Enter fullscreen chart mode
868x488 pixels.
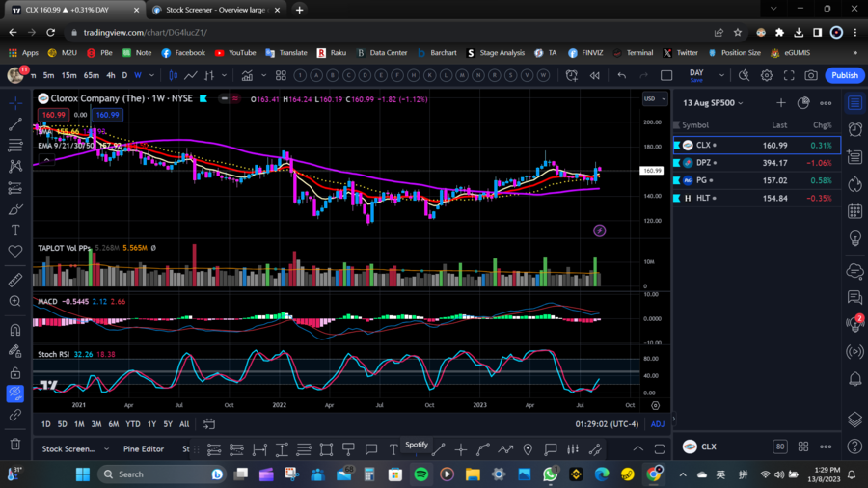pos(789,75)
